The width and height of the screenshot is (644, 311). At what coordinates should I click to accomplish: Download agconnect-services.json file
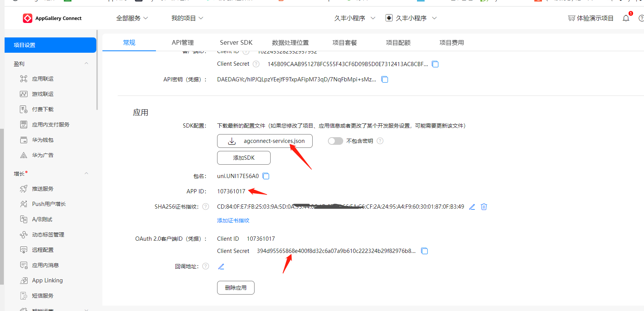(265, 141)
